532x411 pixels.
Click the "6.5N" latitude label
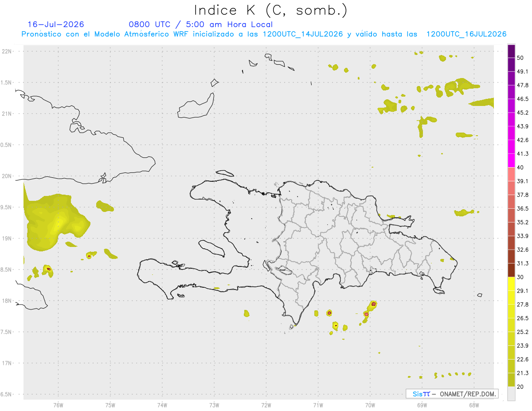[x=7, y=394]
